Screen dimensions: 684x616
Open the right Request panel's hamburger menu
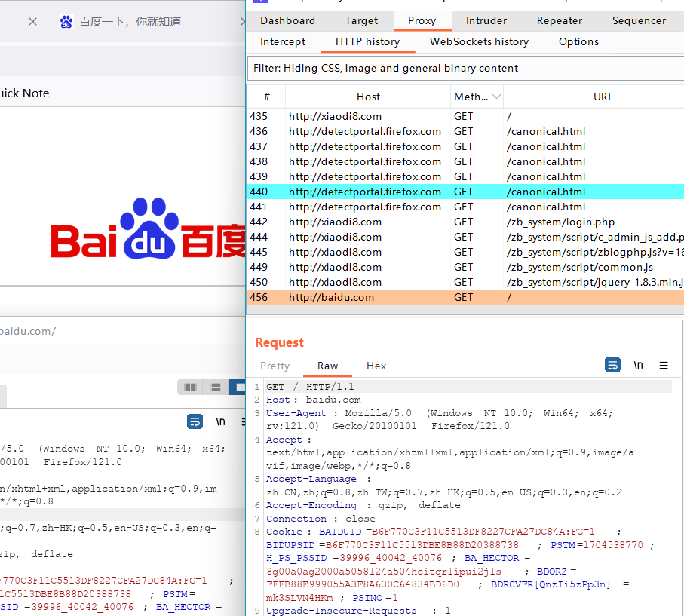pyautogui.click(x=664, y=365)
